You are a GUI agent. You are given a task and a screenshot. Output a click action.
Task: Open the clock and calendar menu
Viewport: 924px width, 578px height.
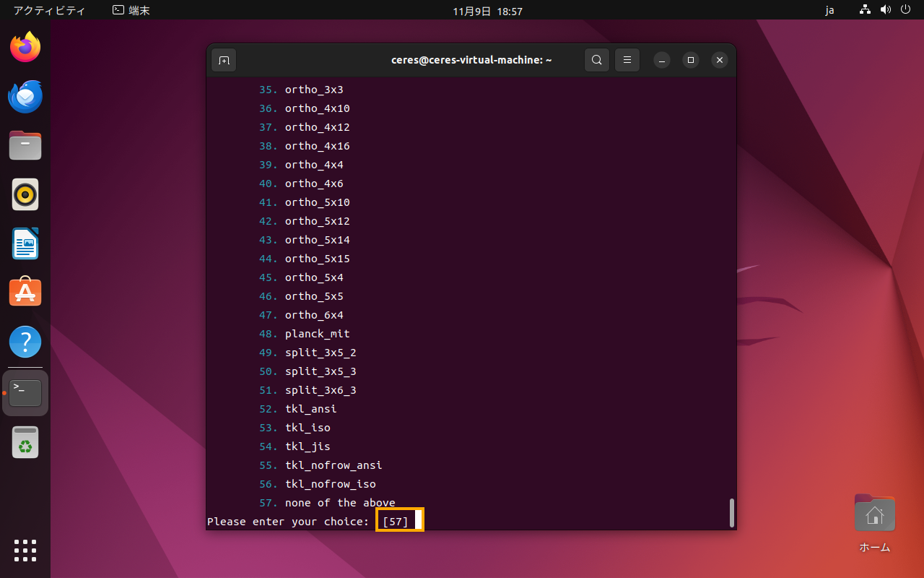pyautogui.click(x=487, y=11)
